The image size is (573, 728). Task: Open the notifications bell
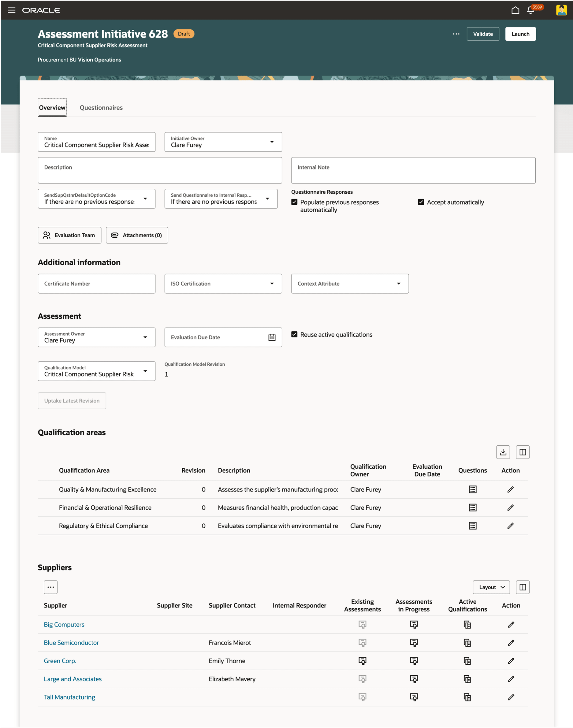[530, 10]
